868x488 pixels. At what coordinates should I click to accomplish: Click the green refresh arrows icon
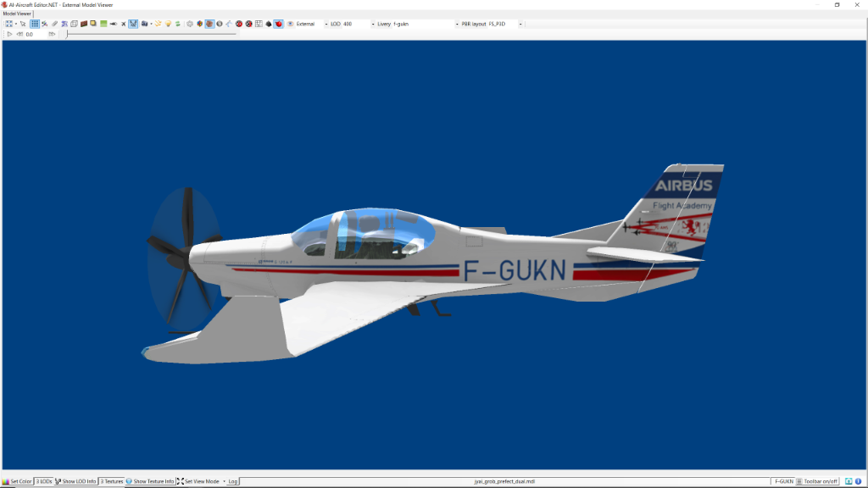(178, 24)
